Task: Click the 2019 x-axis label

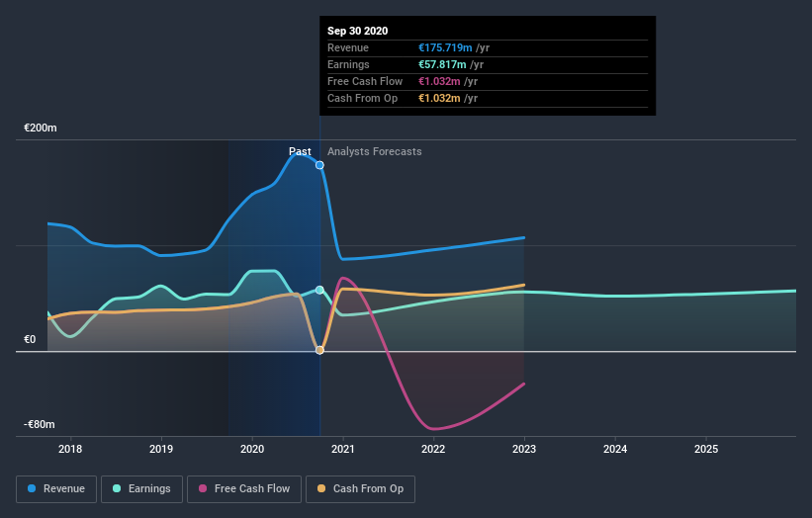Action: coord(161,449)
